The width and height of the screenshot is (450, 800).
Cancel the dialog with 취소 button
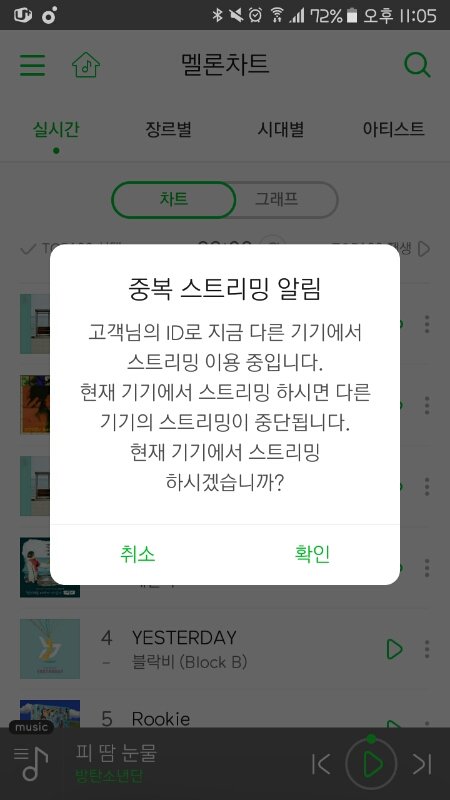pos(137,554)
